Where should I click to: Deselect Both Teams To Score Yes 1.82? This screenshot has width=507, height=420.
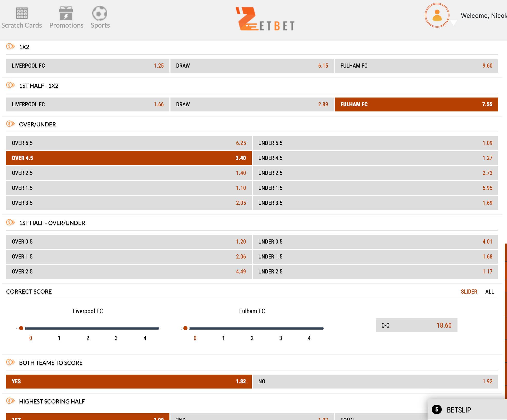coord(129,382)
